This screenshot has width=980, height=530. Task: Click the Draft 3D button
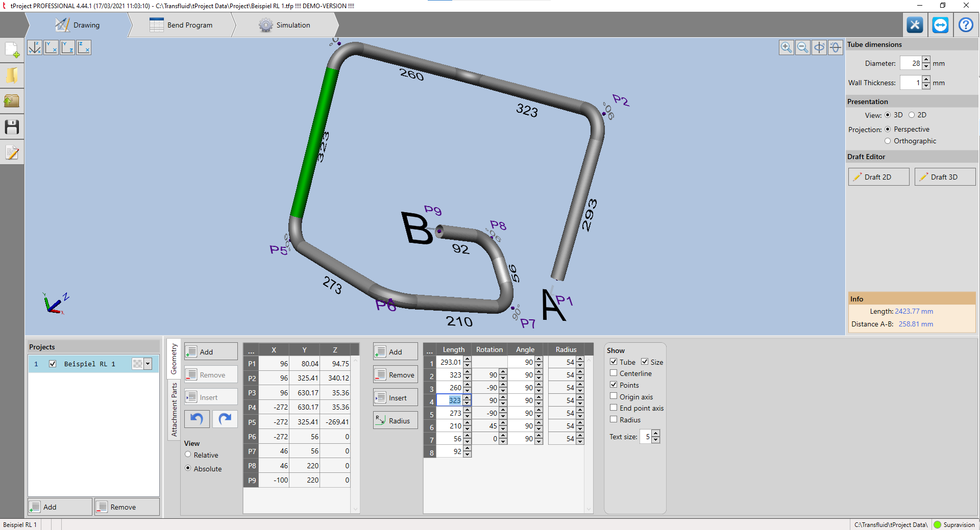(x=944, y=177)
